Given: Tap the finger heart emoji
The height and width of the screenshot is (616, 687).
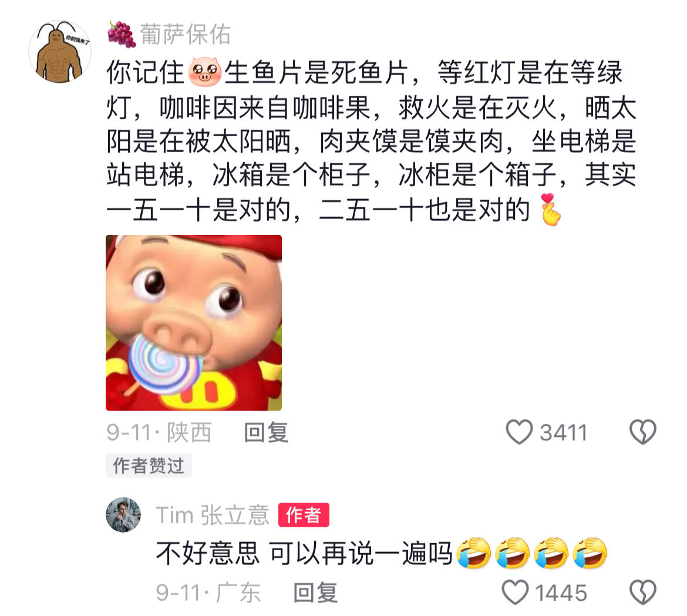Looking at the screenshot, I should 550,210.
